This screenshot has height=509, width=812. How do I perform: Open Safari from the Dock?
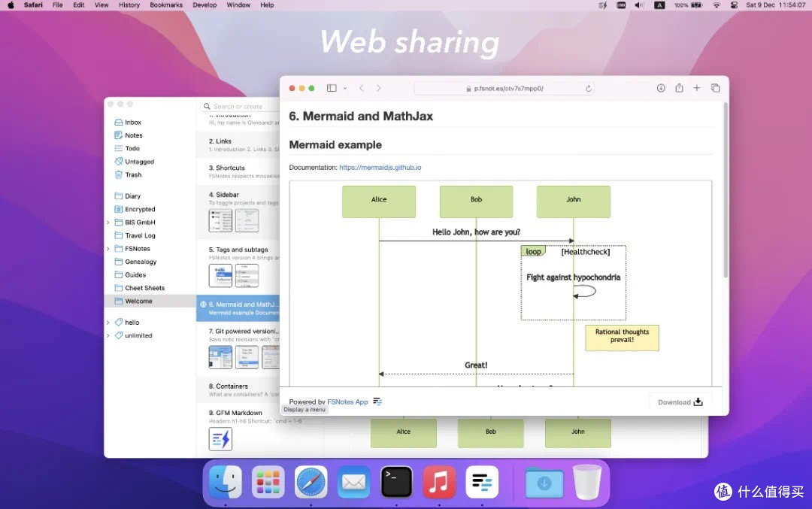(x=311, y=482)
